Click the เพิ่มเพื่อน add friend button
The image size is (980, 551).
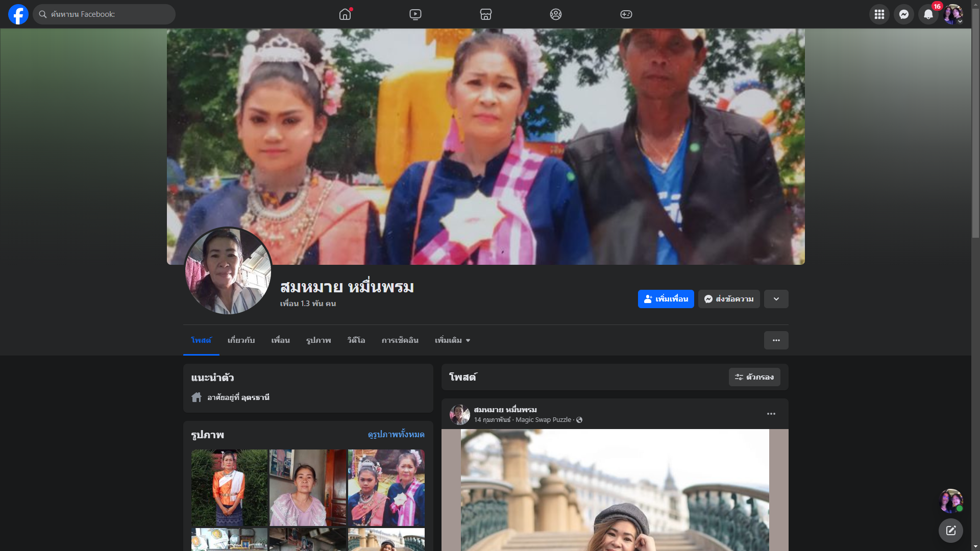click(666, 299)
